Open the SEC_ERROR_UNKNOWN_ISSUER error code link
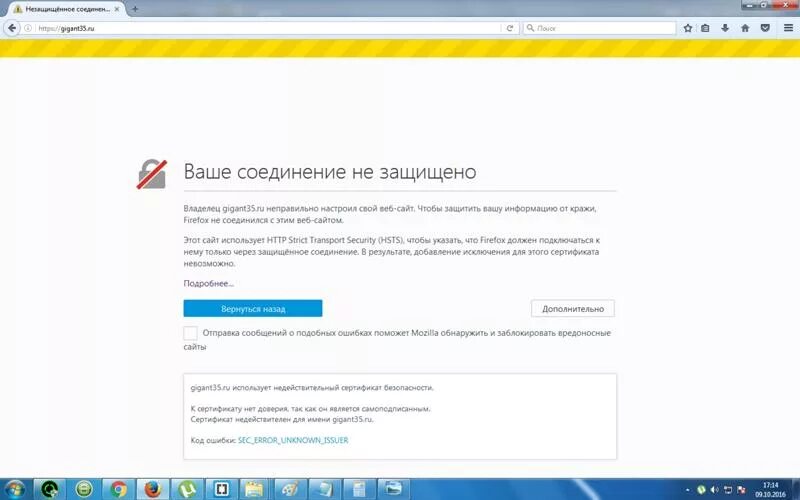The height and width of the screenshot is (500, 800). [x=293, y=440]
